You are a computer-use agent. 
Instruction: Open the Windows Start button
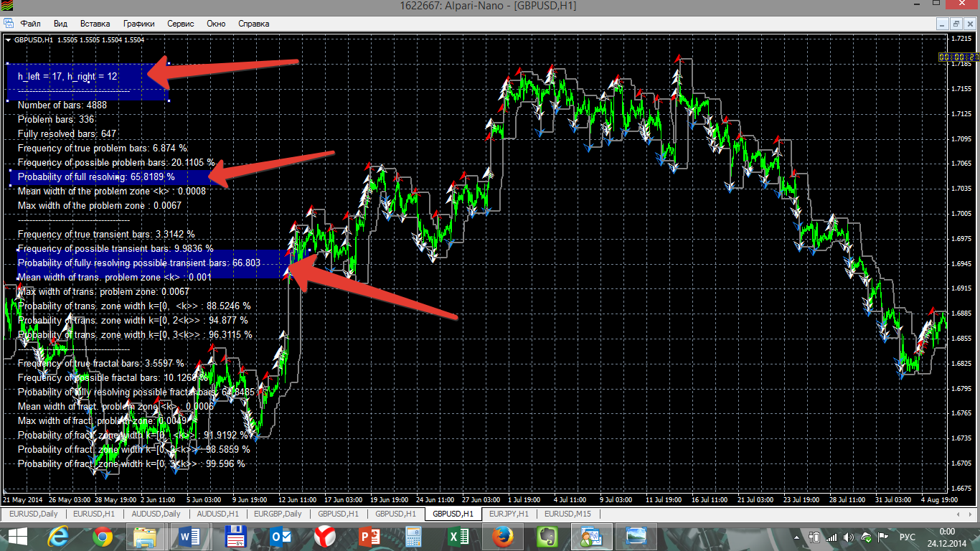18,537
